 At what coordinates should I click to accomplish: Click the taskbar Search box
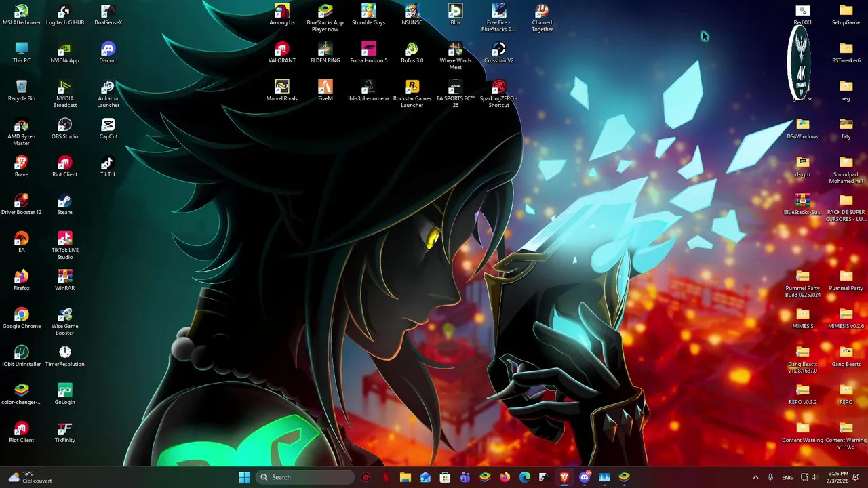click(305, 477)
